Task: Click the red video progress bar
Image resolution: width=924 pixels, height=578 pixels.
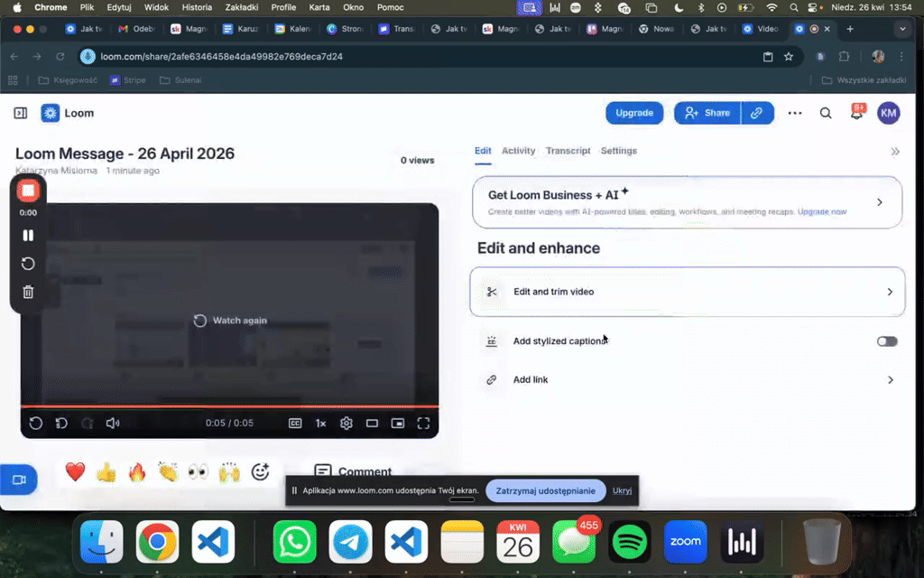Action: (230, 406)
